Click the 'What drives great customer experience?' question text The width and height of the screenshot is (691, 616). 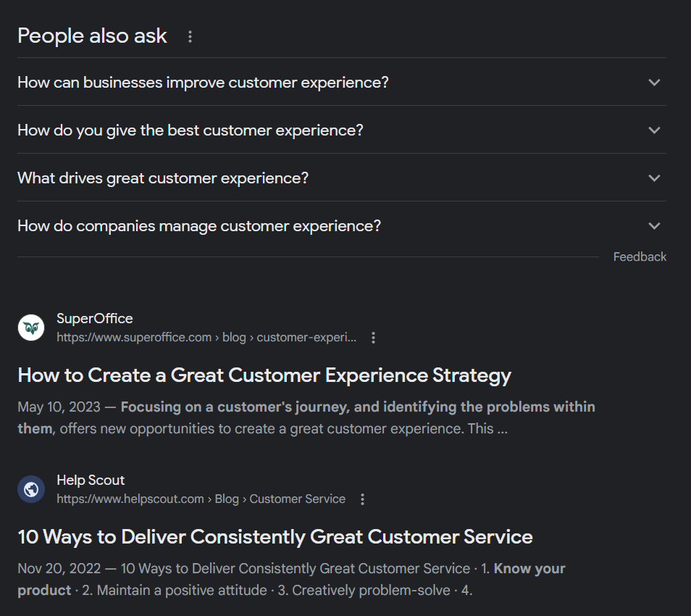click(x=163, y=178)
